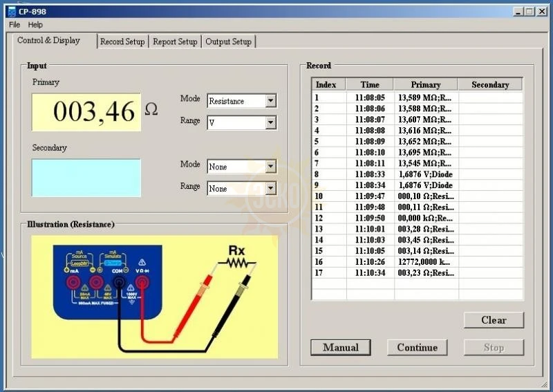Click the Clear button

coord(494,320)
